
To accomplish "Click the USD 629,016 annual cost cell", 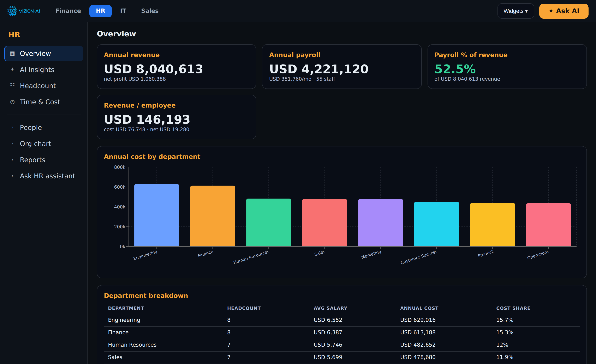I will click(x=418, y=320).
